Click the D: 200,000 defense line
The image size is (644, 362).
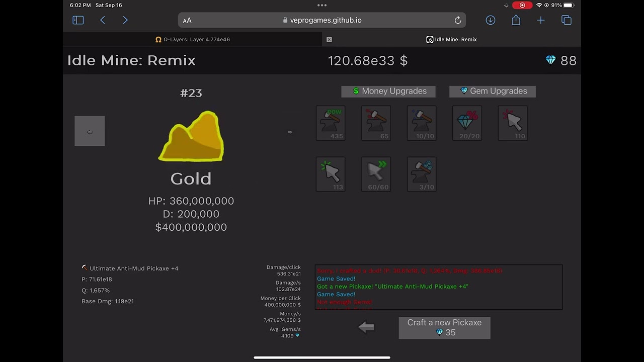[x=191, y=214]
